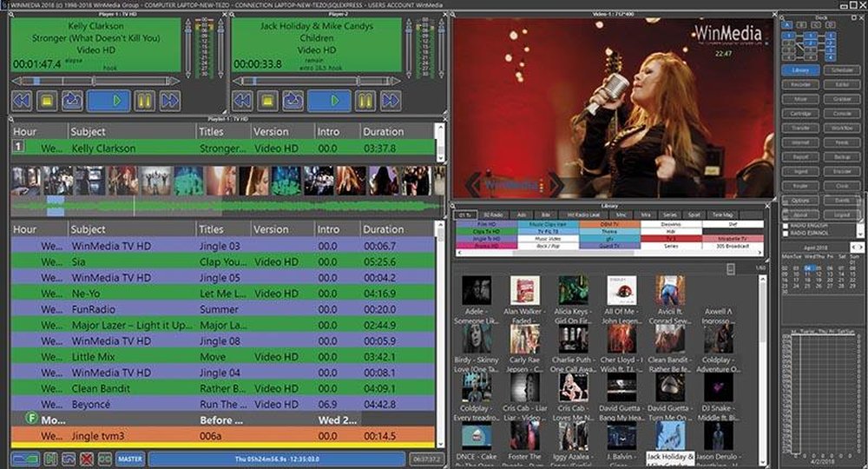
Task: Select the green Clips Tv HD category
Action: 487,231
